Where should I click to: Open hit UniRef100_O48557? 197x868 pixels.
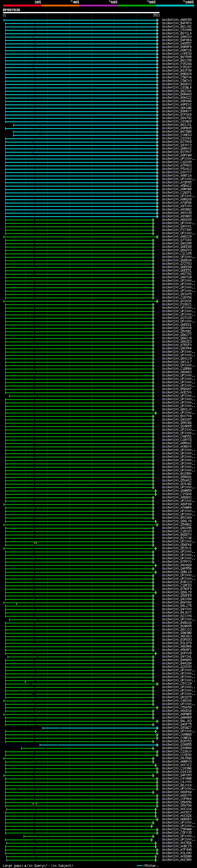(177, 43)
